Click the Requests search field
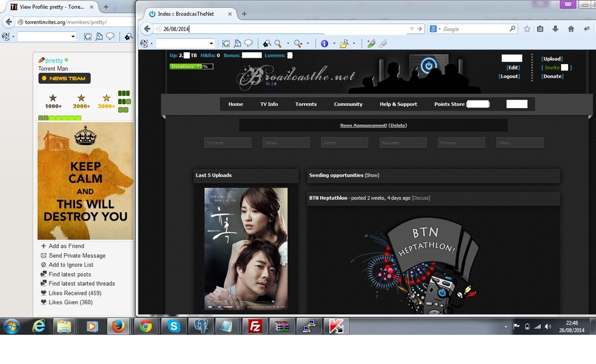 point(403,142)
